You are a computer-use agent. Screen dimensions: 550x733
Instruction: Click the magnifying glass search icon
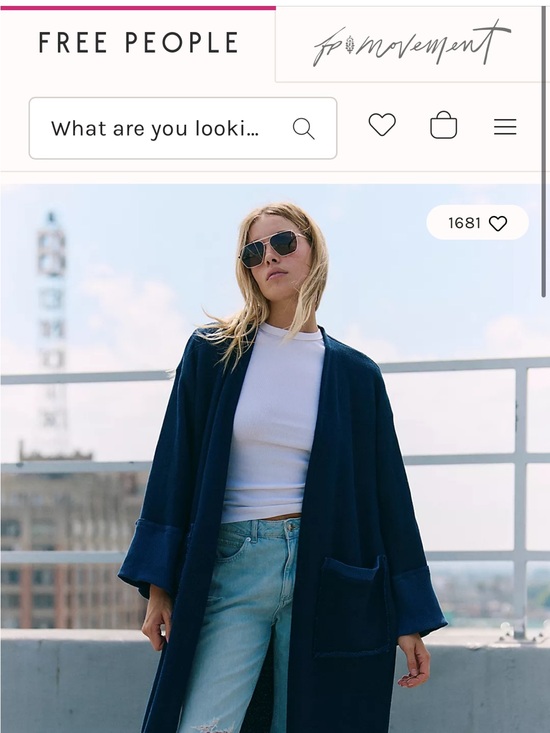pyautogui.click(x=303, y=128)
